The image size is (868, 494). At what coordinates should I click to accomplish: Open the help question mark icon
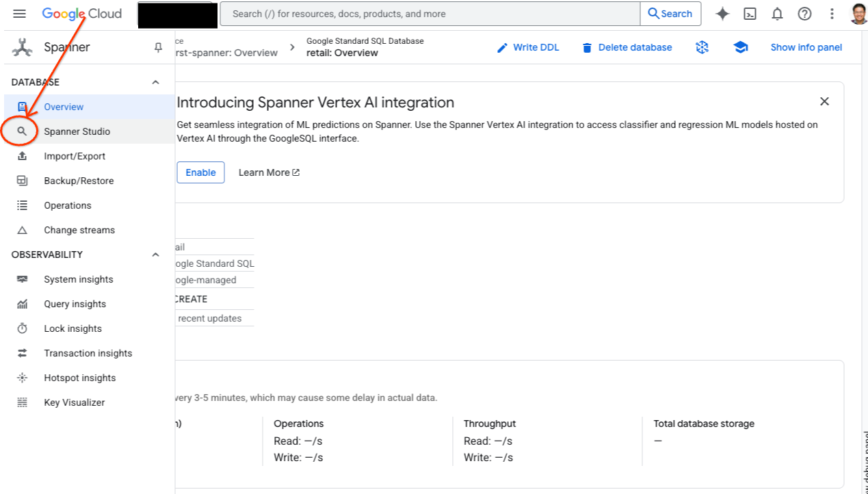804,14
